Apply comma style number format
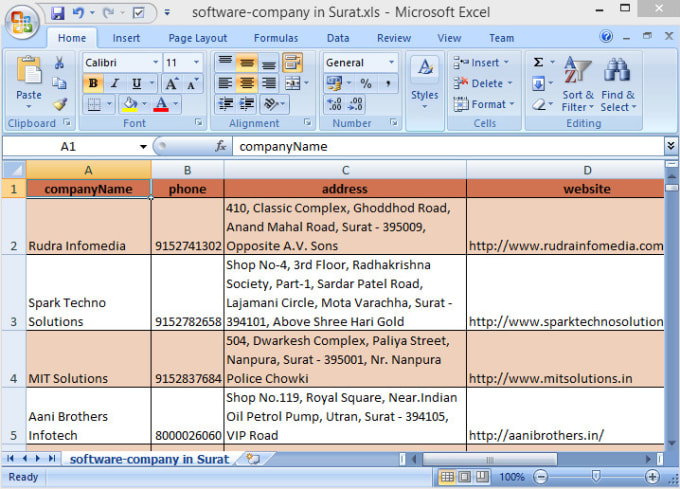The height and width of the screenshot is (489, 680). tap(388, 83)
